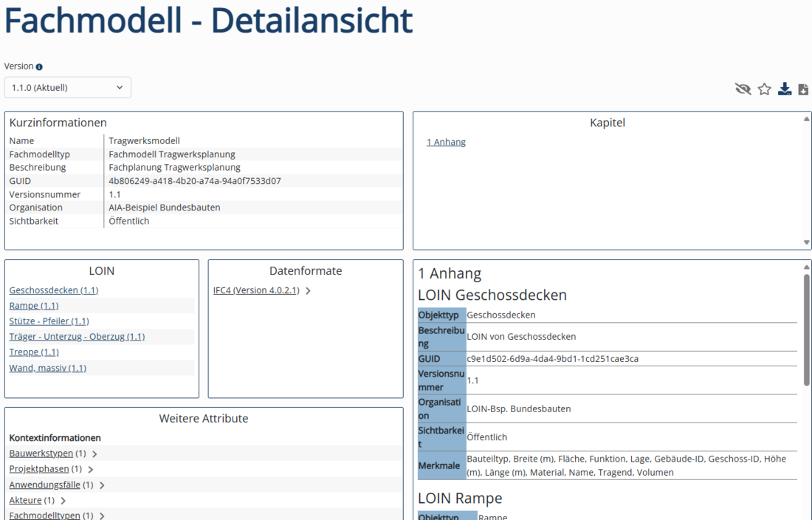Click the blue download icon
812x520 pixels.
[785, 89]
